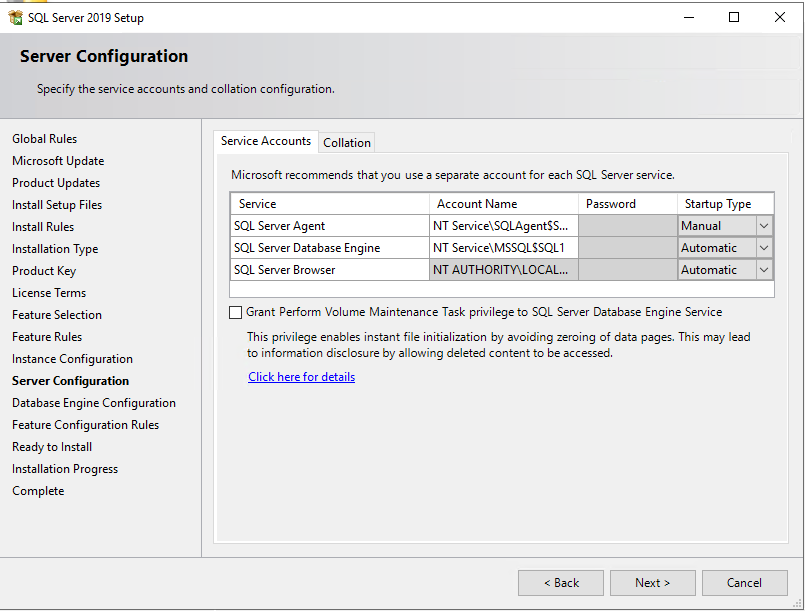Enable Grant Perform Volume Maintenance Task checkbox

tap(236, 312)
